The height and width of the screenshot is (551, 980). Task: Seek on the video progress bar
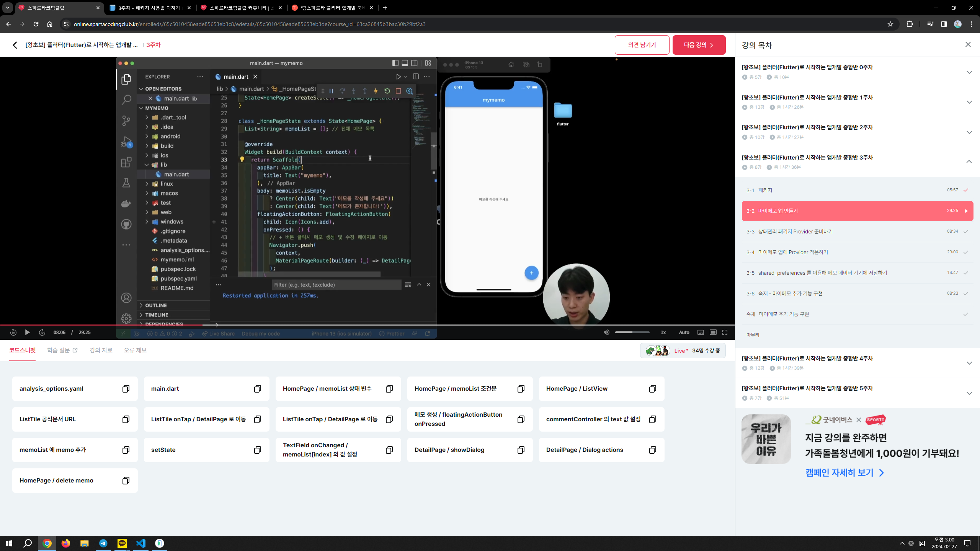(367, 325)
